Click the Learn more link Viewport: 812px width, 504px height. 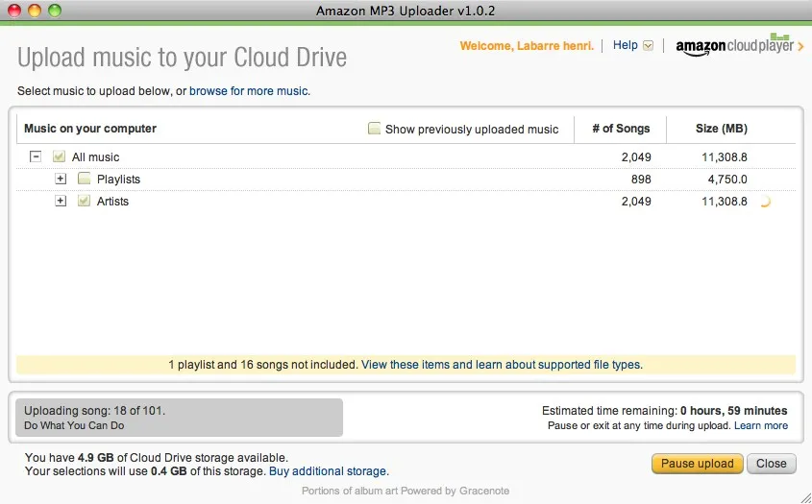[x=761, y=425]
